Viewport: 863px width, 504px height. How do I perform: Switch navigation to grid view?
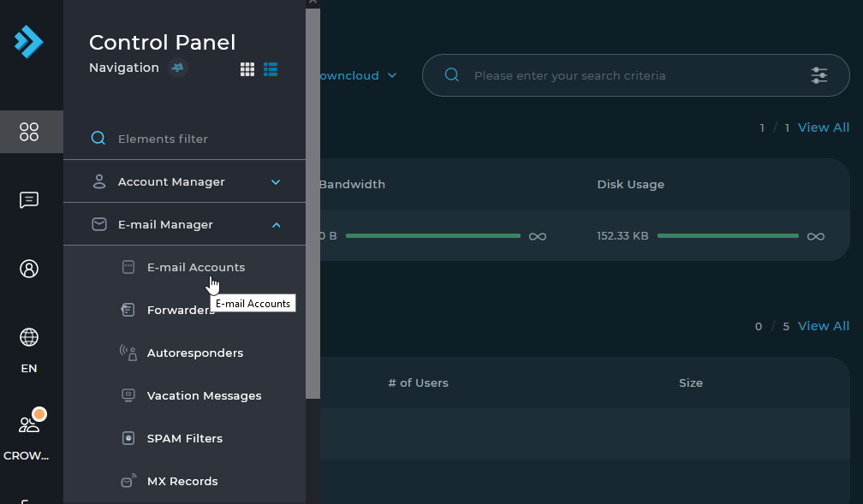[247, 69]
